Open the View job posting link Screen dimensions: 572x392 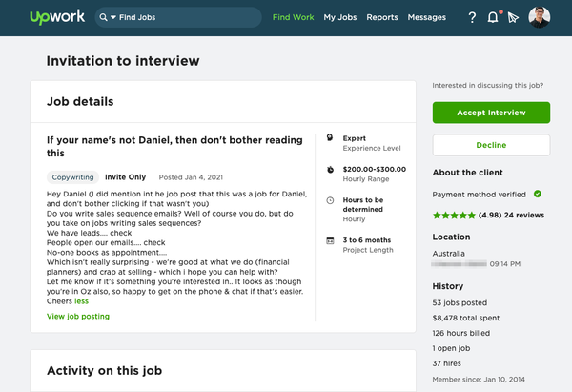click(x=78, y=316)
